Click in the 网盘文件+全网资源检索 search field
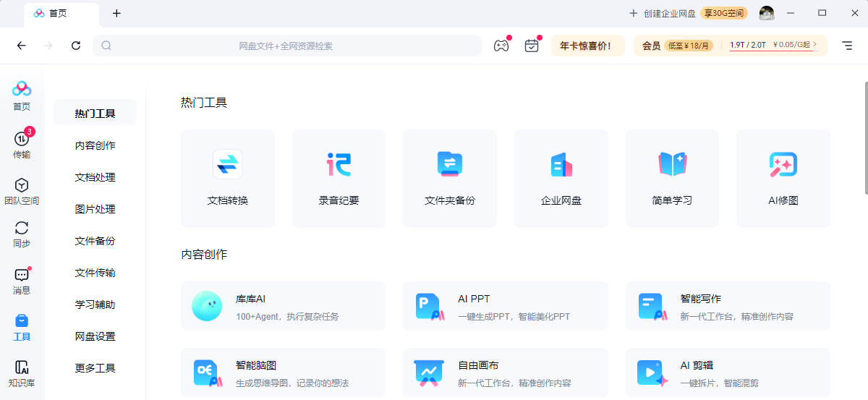Image resolution: width=868 pixels, height=400 pixels. click(x=286, y=46)
